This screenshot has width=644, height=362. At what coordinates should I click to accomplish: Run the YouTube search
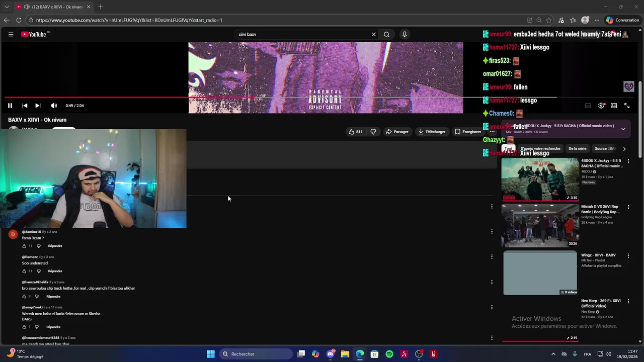pyautogui.click(x=386, y=34)
